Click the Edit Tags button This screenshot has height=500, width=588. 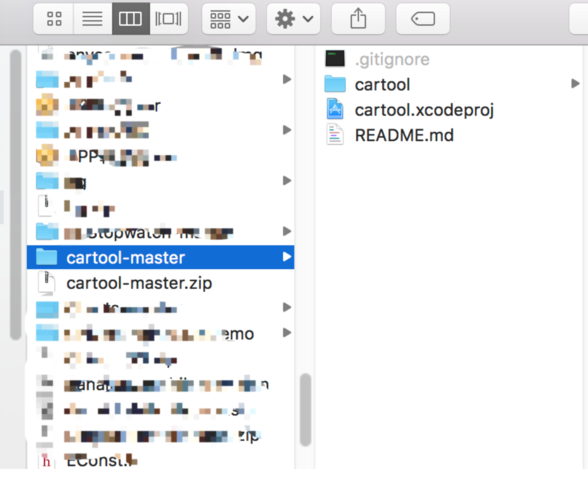[x=423, y=19]
